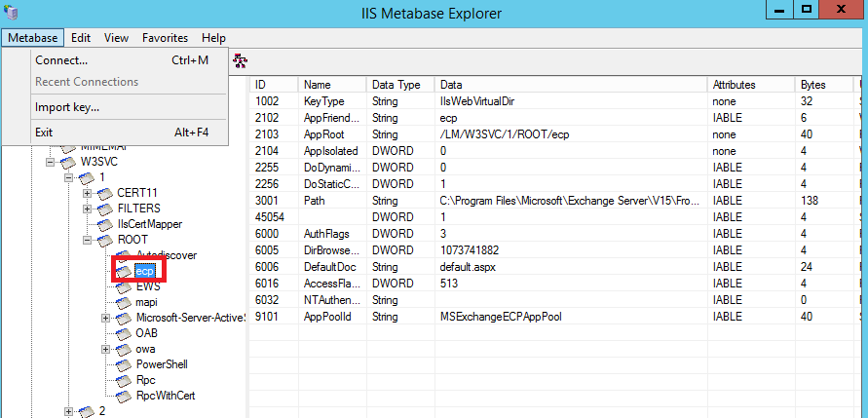Image resolution: width=868 pixels, height=418 pixels.
Task: Click the mapi key icon
Action: pyautogui.click(x=123, y=302)
